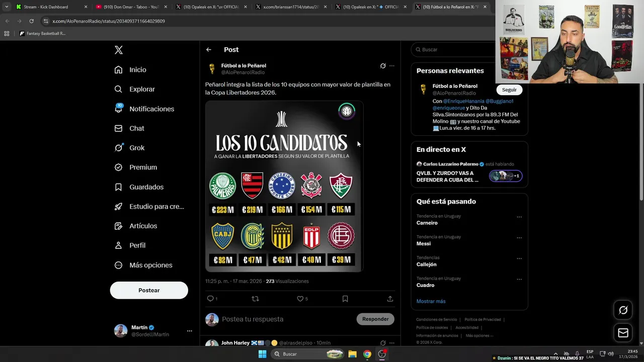Open Chrome from the taskbar
The width and height of the screenshot is (644, 362).
[367, 354]
